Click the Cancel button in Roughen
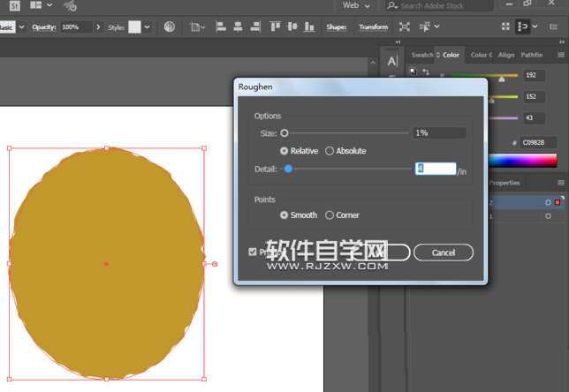 (x=443, y=253)
